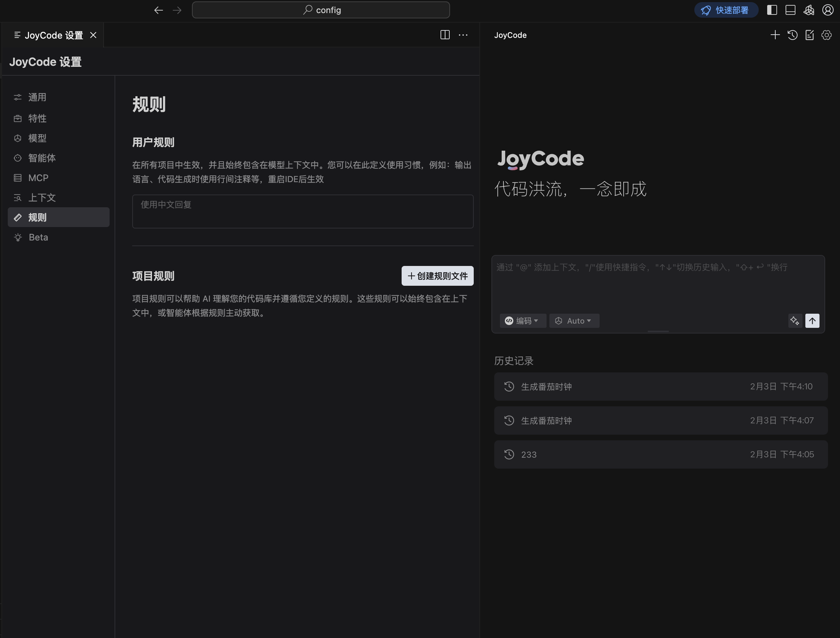Image resolution: width=840 pixels, height=638 pixels.
Task: Open the editor more actions ellipsis
Action: click(x=463, y=35)
